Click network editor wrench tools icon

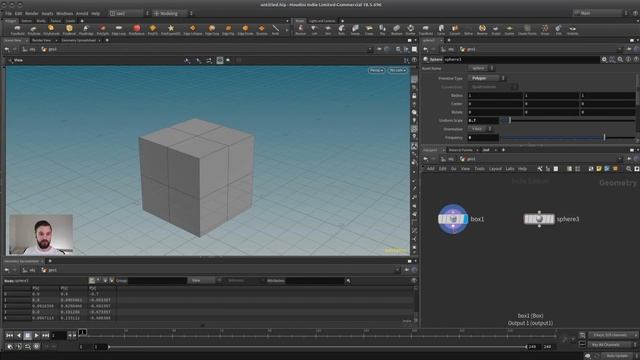(540, 169)
